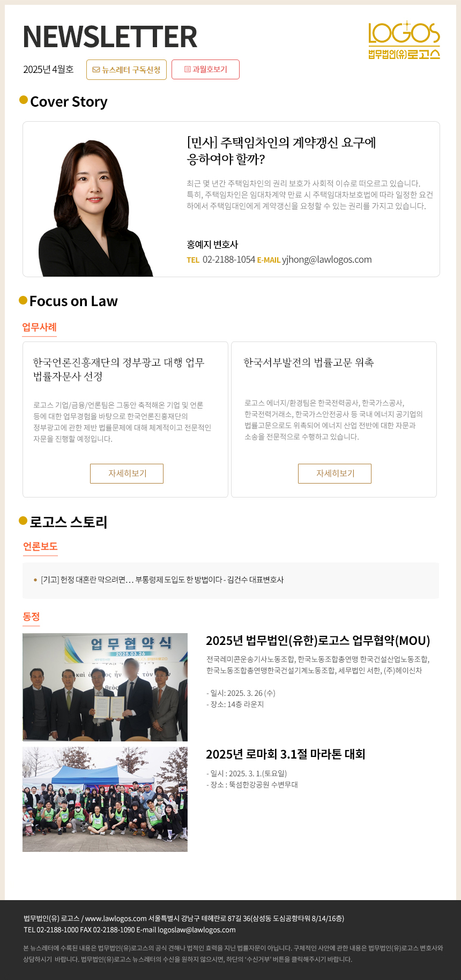461x980 pixels.
Task: Click lawyer 홍예지 portrait photo
Action: coord(96,208)
